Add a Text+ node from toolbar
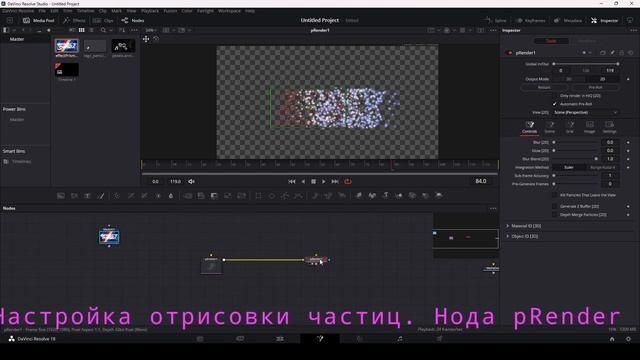Image resolution: width=640 pixels, height=360 pixels. click(x=87, y=196)
